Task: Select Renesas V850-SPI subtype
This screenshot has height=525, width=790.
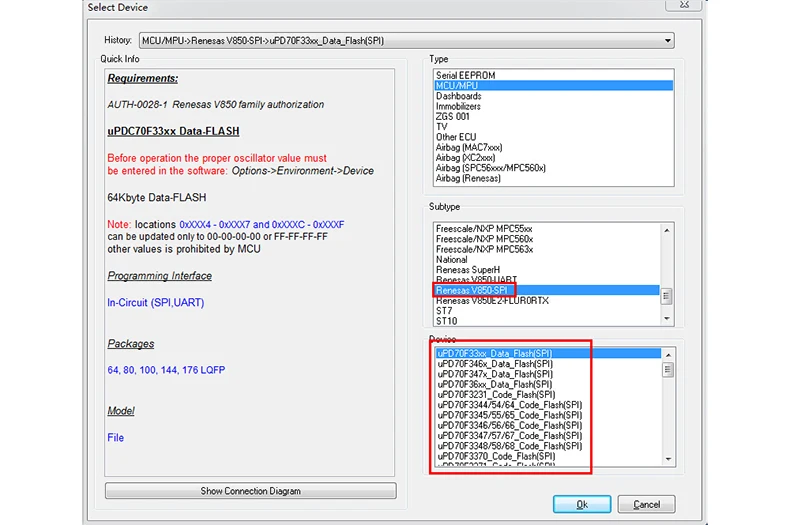Action: pyautogui.click(x=547, y=290)
